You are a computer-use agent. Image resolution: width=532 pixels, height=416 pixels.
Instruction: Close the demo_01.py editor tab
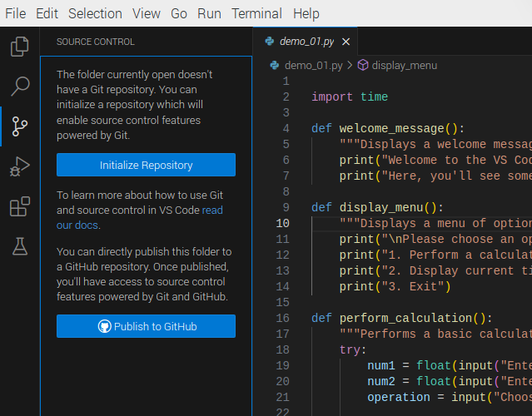(x=346, y=42)
